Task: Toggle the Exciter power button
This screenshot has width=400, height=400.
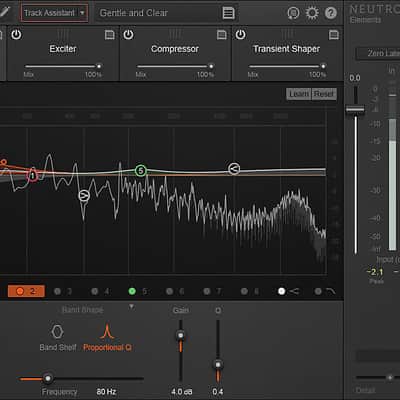Action: click(16, 34)
